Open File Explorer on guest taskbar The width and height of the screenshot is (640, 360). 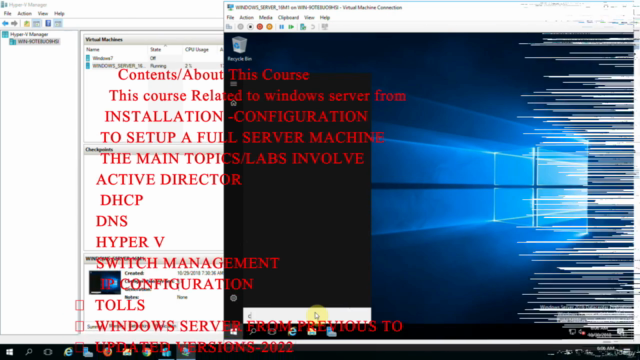tap(312, 331)
